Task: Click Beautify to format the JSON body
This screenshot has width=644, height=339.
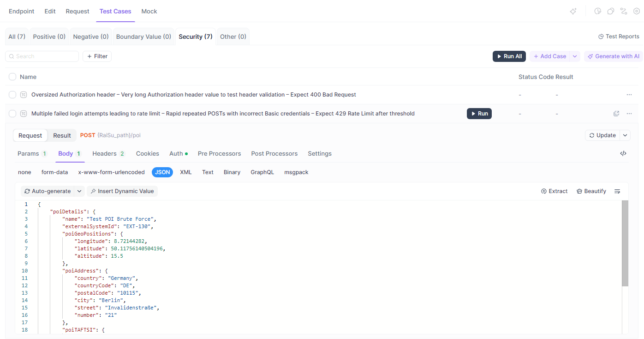Action: [591, 191]
